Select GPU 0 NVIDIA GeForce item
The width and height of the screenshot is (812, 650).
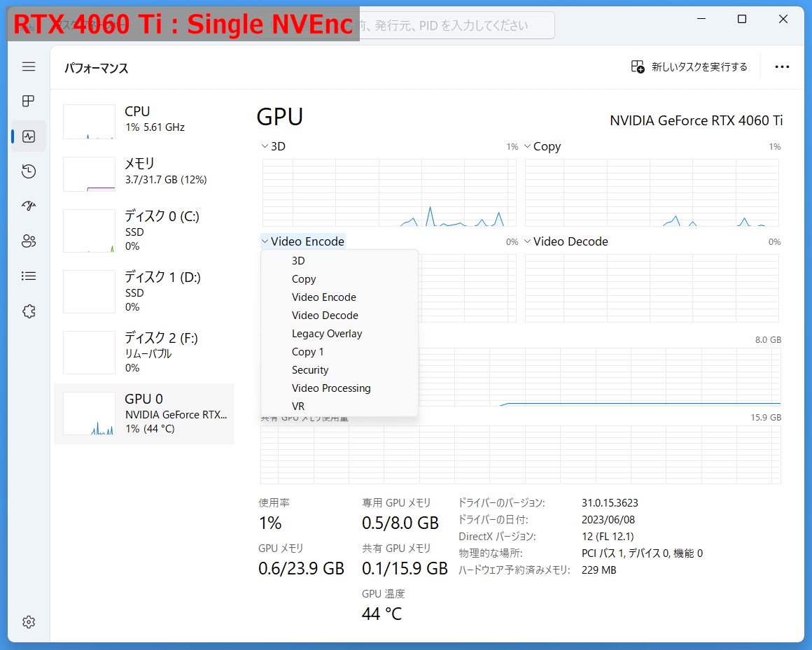tap(144, 414)
